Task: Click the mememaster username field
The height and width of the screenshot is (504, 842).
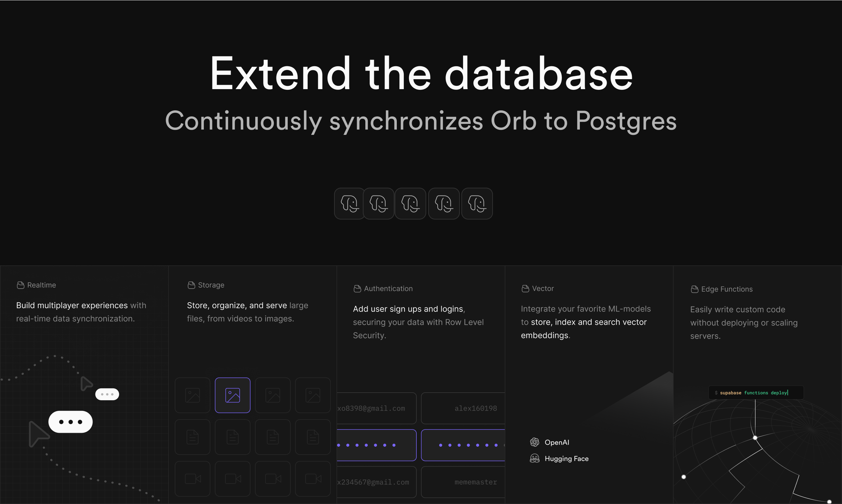Action: pos(463,482)
